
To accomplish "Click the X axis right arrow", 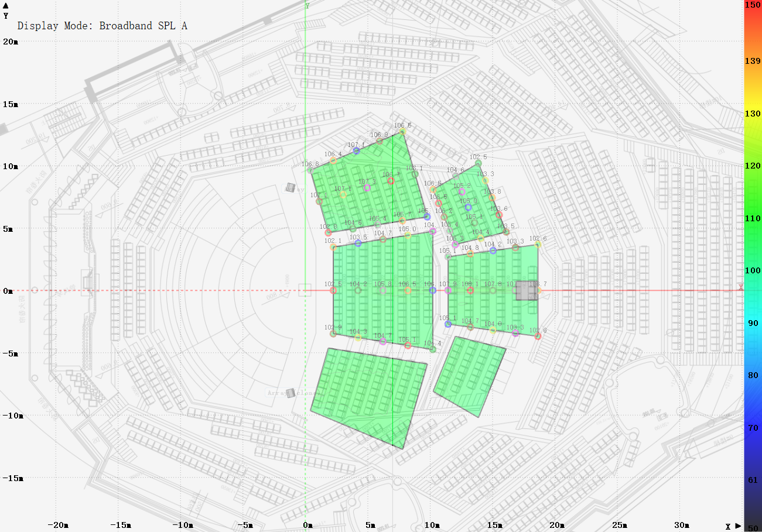I will (739, 526).
